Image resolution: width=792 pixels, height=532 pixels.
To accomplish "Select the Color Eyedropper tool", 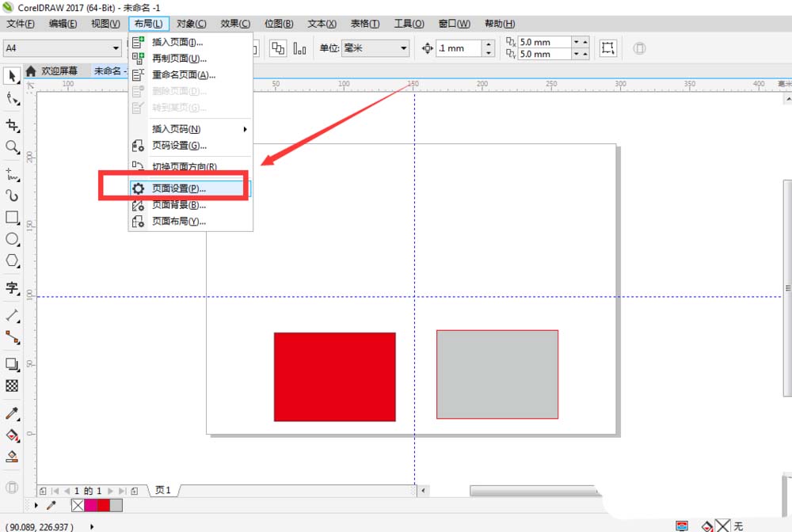I will 12,413.
